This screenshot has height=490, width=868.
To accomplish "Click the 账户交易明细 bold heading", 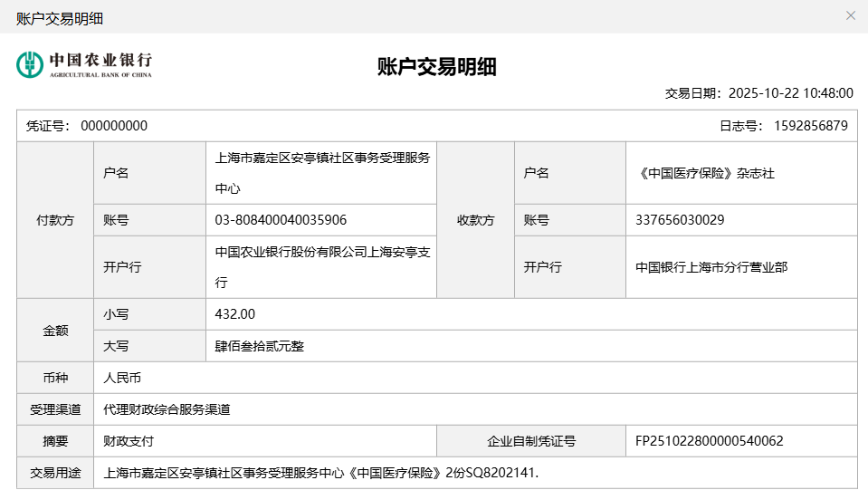I will (437, 67).
